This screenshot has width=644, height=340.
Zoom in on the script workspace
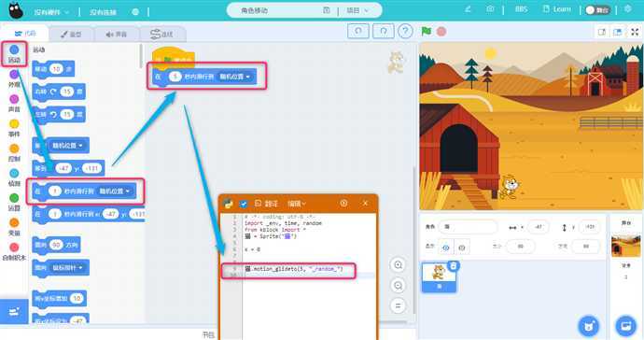coord(398,265)
